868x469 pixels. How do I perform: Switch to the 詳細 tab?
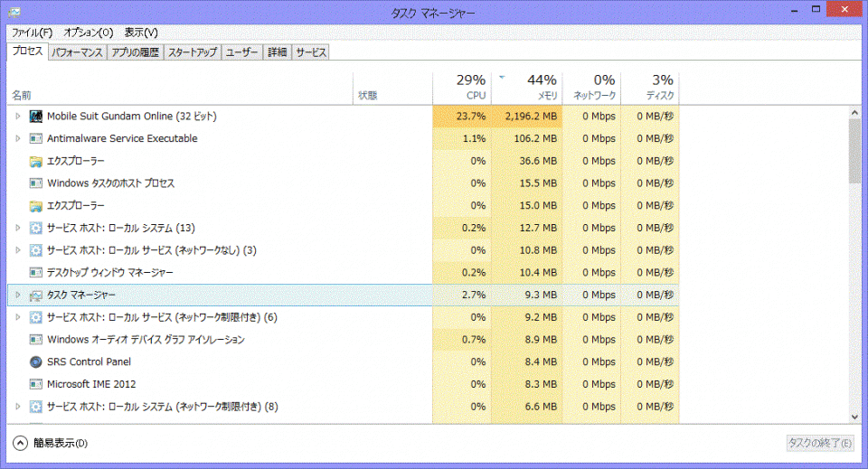pyautogui.click(x=278, y=52)
